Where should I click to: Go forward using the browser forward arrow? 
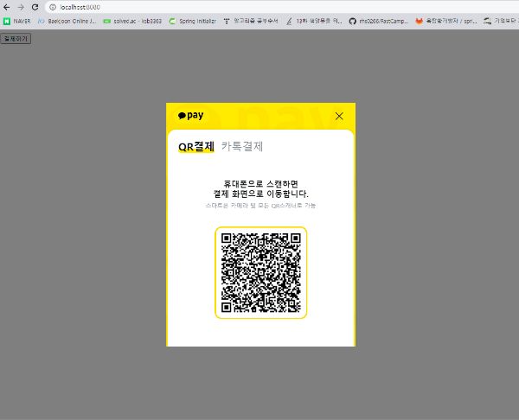click(21, 7)
